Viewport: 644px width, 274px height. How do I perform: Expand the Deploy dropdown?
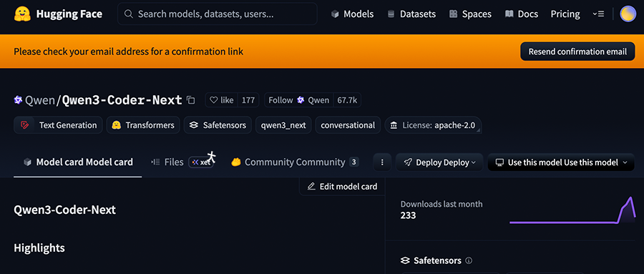pos(439,162)
